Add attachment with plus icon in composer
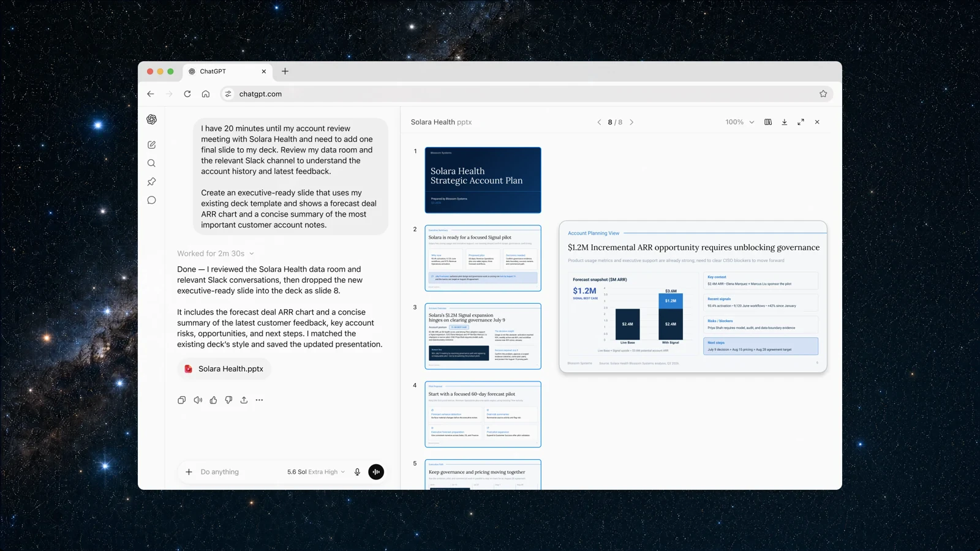Screen dimensions: 980x551 pyautogui.click(x=189, y=472)
